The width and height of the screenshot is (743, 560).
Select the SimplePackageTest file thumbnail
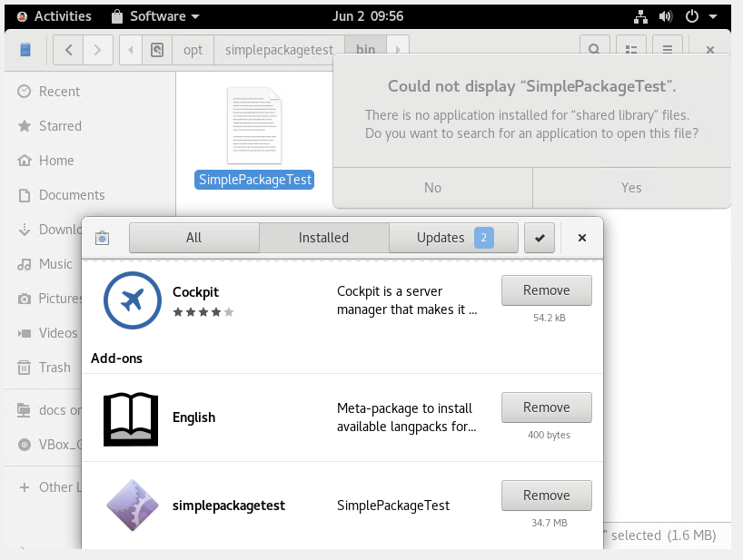click(x=253, y=125)
